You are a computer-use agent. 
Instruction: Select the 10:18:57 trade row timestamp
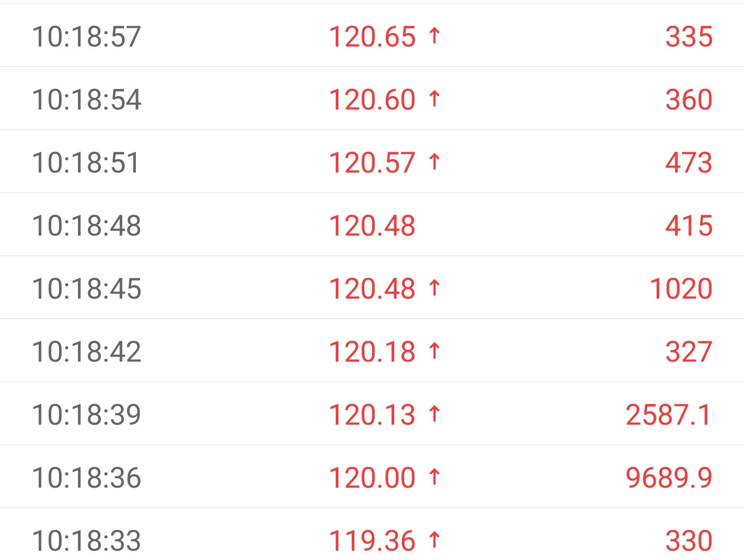(86, 37)
